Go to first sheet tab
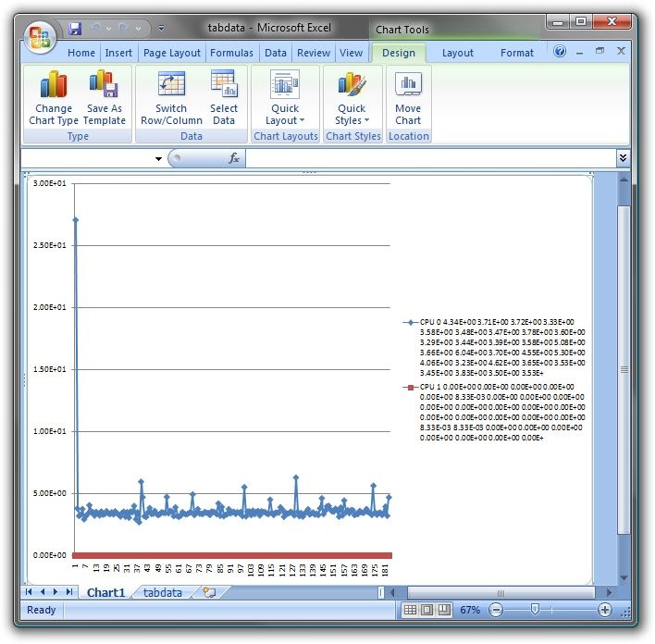The height and width of the screenshot is (644, 655). click(29, 592)
